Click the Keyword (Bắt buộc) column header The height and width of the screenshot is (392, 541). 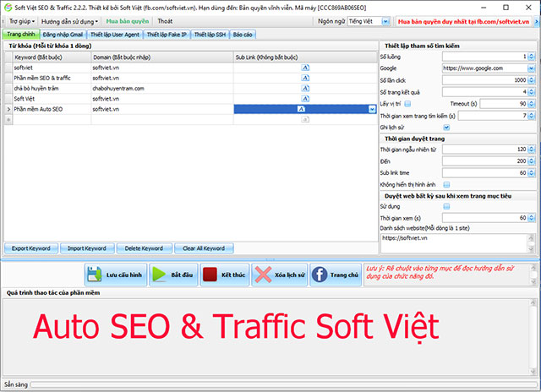(52, 57)
